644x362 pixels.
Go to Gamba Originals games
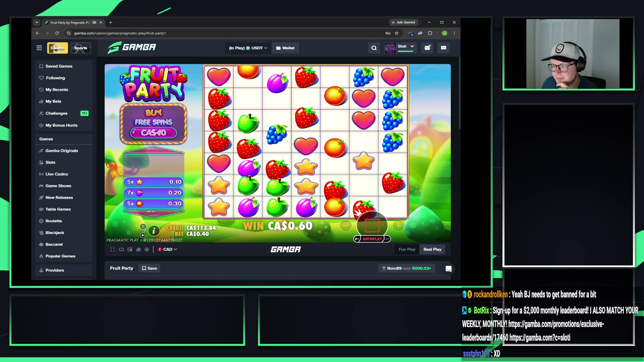pyautogui.click(x=64, y=151)
